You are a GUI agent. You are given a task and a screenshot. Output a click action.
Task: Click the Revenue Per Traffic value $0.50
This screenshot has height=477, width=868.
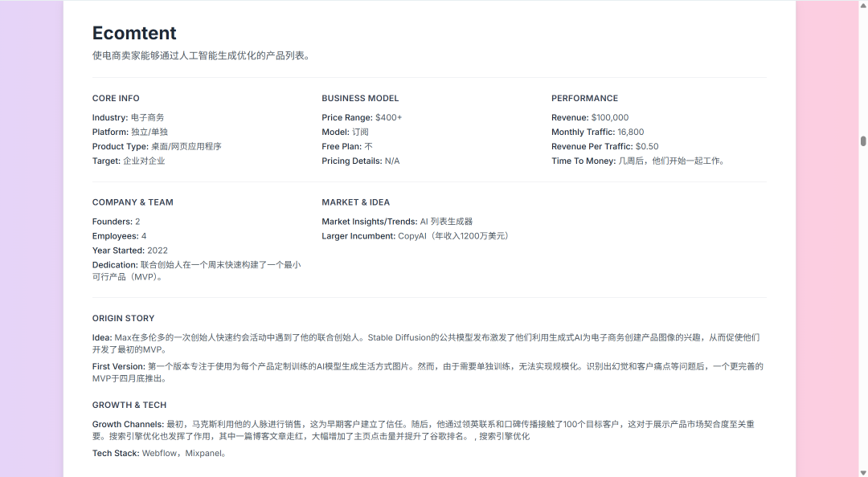(647, 146)
